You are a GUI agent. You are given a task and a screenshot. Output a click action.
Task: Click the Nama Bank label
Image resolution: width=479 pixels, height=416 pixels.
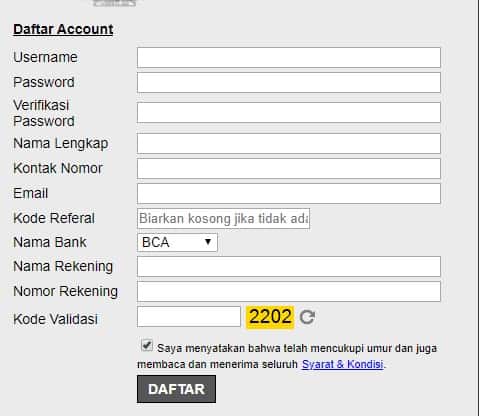tap(50, 242)
